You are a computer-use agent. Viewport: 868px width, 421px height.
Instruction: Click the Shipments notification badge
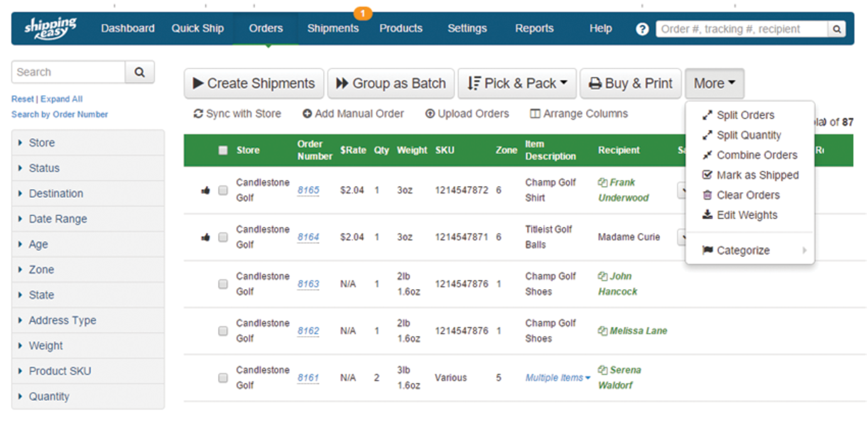(363, 13)
